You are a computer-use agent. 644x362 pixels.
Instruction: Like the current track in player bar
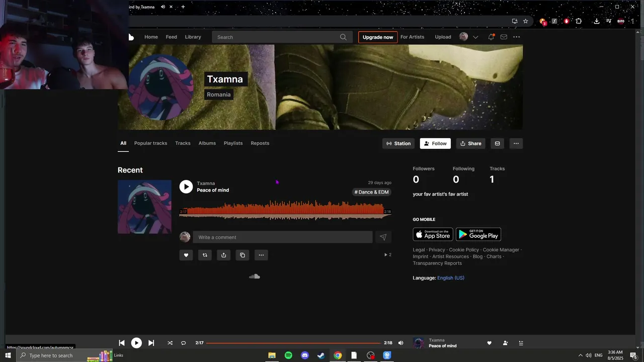tap(489, 343)
